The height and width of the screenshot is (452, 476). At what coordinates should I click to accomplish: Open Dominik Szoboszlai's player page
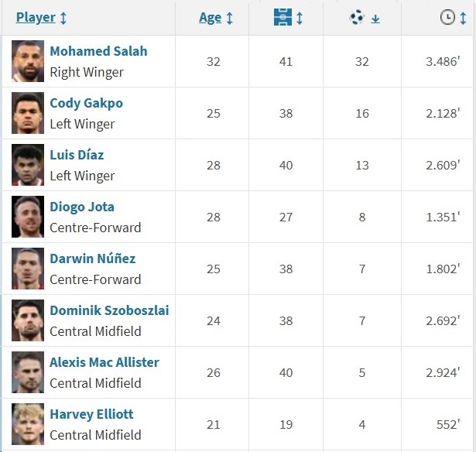(x=109, y=310)
